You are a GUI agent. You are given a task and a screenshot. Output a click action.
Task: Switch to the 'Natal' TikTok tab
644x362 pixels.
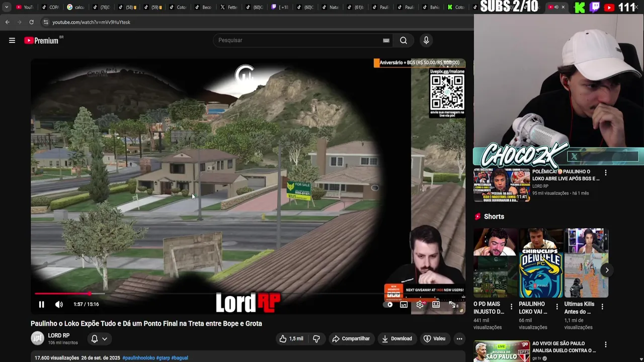(x=331, y=7)
